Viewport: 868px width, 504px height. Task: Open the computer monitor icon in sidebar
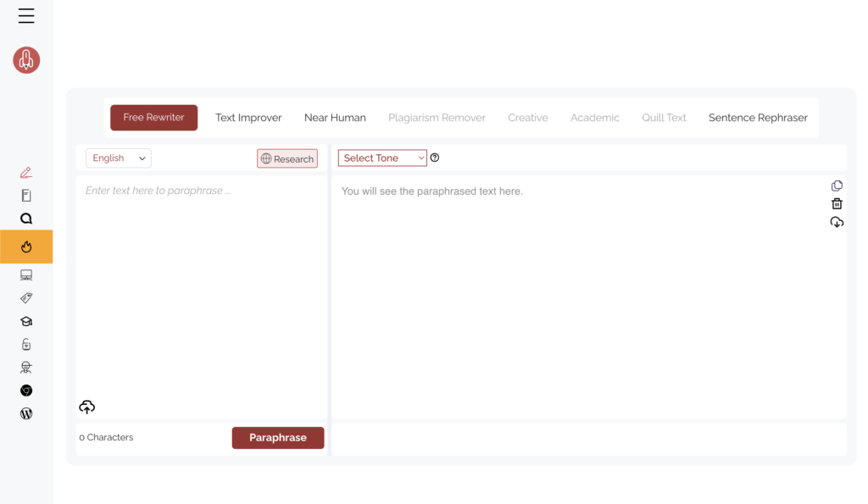[x=26, y=275]
